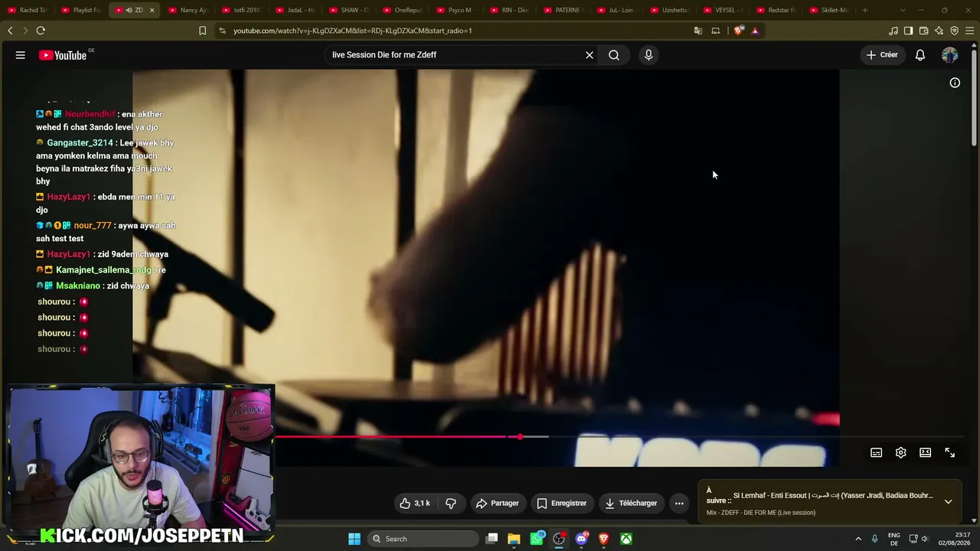This screenshot has width=980, height=551.
Task: Open WhatsApp from the taskbar
Action: [537, 539]
